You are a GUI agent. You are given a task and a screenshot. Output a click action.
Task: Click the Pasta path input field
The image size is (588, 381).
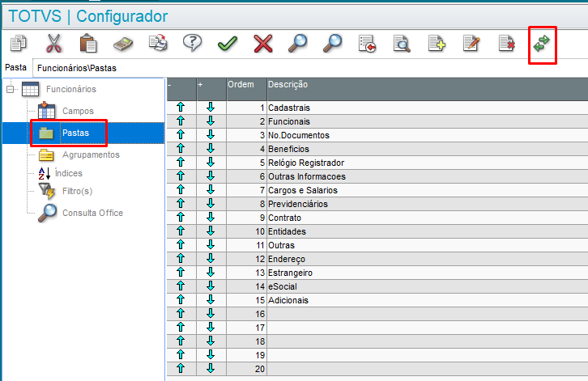[x=310, y=68]
